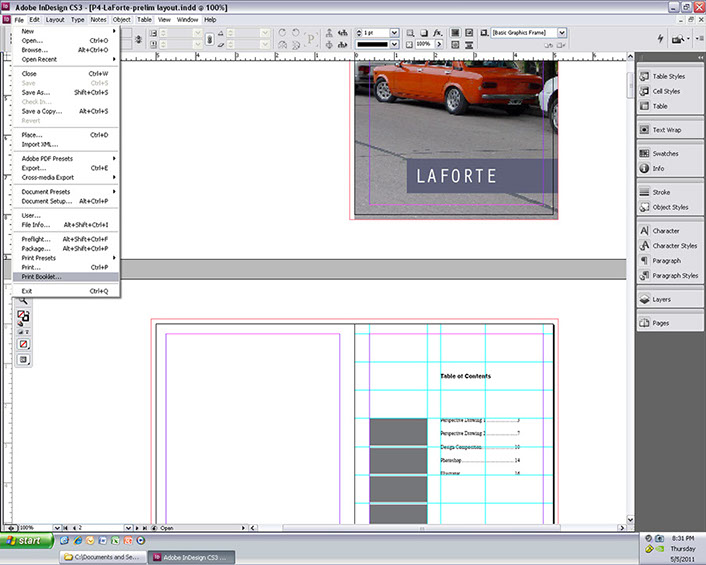Click the previous page arrow button

(x=74, y=528)
